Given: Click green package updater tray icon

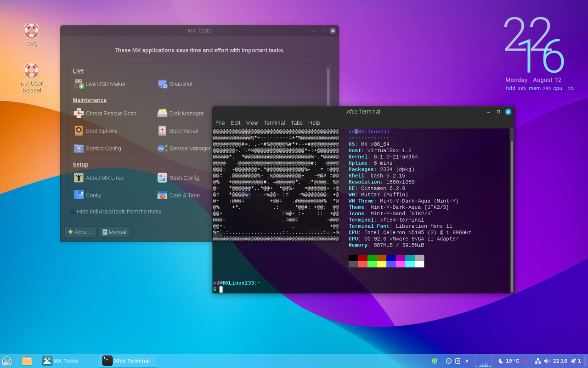Looking at the screenshot, I should pyautogui.click(x=435, y=361).
